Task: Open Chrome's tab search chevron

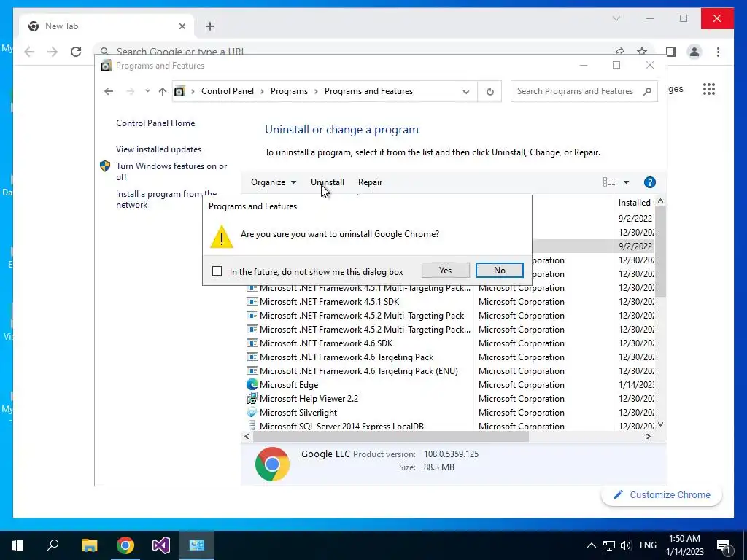Action: [616, 18]
